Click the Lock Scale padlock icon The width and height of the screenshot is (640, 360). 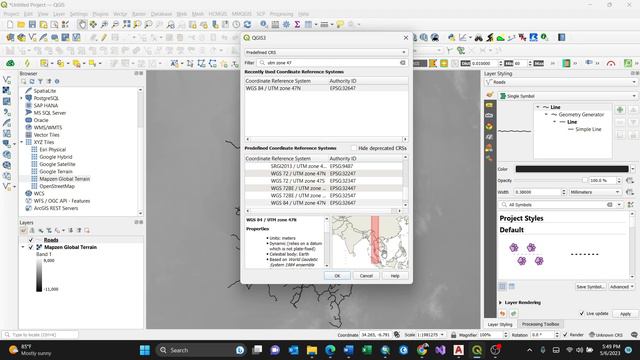pos(453,335)
